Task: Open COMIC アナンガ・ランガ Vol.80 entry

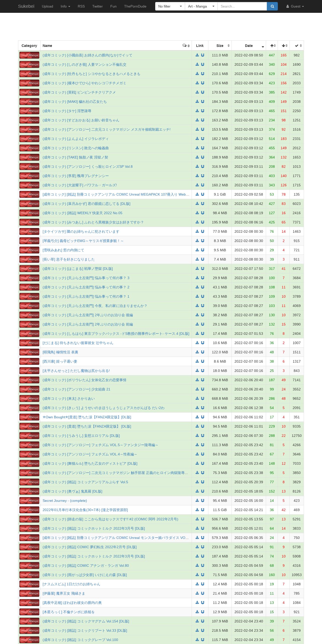Action: click(86, 566)
